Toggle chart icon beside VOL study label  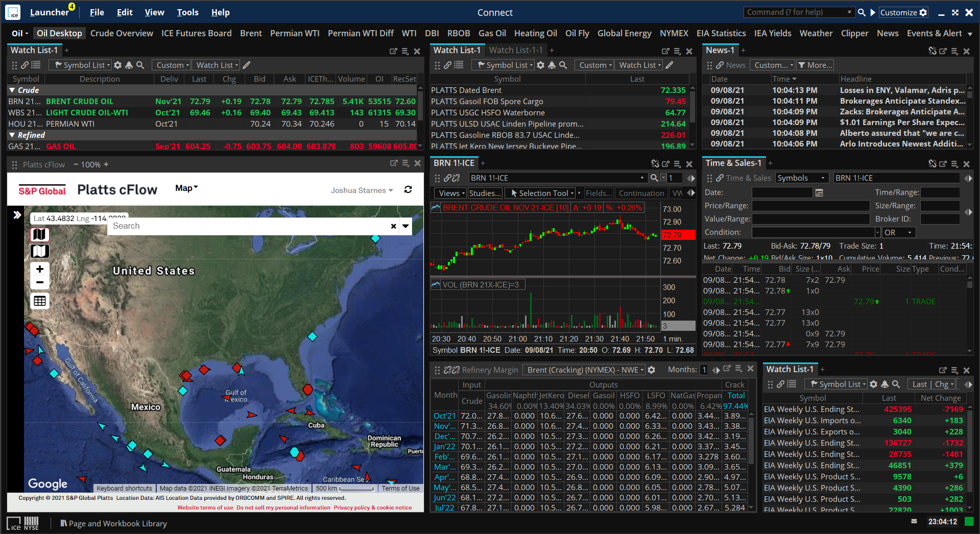436,284
